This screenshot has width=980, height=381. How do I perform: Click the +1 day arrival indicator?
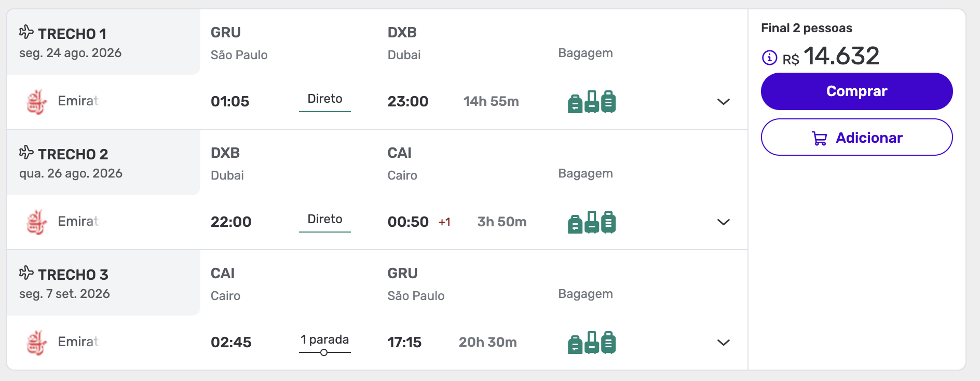(x=444, y=222)
